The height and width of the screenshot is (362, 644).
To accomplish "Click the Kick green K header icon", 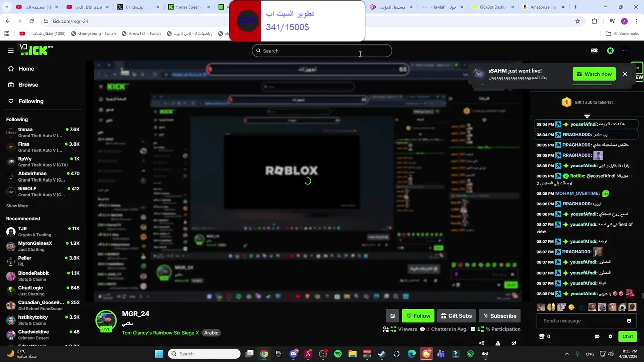I will 610,51.
